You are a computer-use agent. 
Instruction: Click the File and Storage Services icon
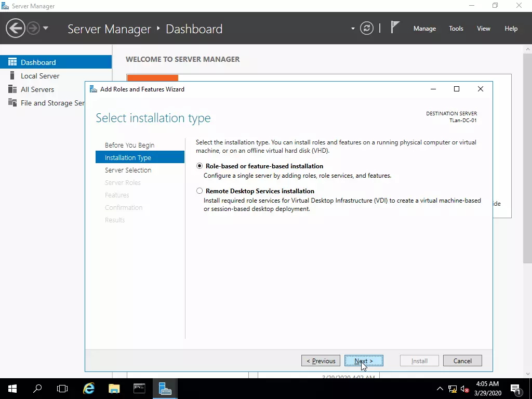(12, 102)
